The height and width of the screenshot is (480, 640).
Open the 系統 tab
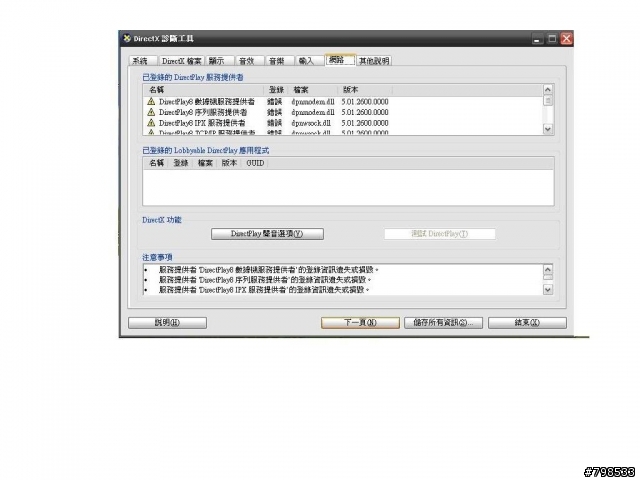(x=141, y=61)
